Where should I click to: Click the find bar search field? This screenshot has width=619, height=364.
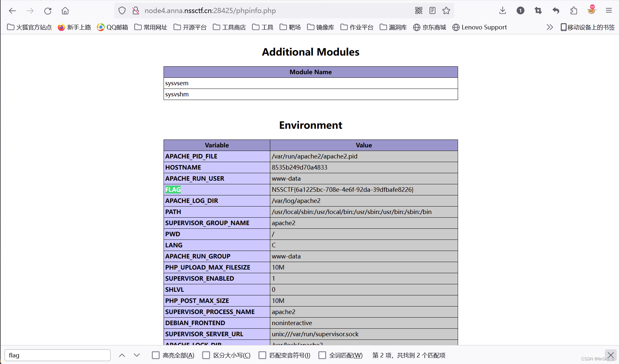point(58,355)
